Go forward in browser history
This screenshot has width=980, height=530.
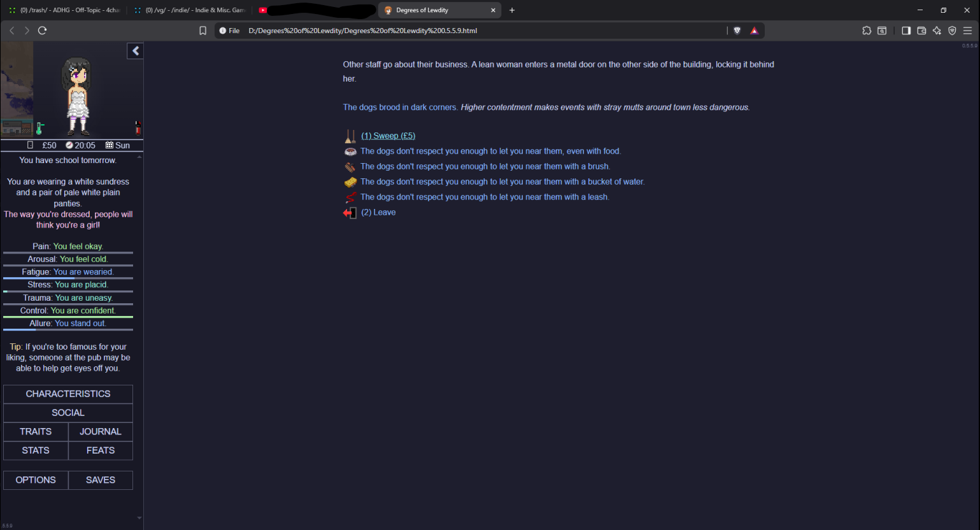click(x=27, y=31)
